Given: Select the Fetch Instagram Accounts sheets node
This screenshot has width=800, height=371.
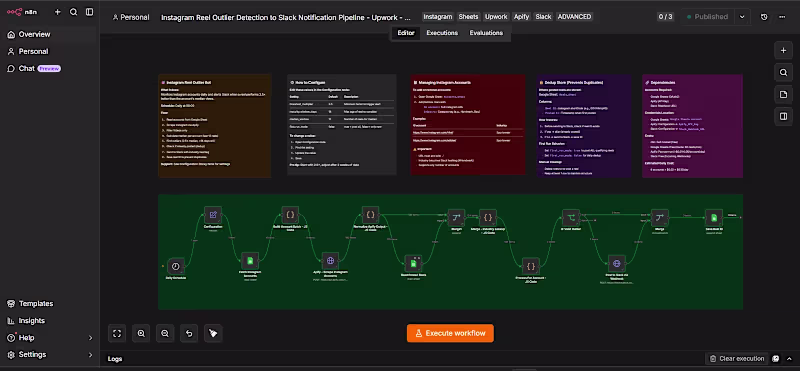Looking at the screenshot, I should (250, 261).
